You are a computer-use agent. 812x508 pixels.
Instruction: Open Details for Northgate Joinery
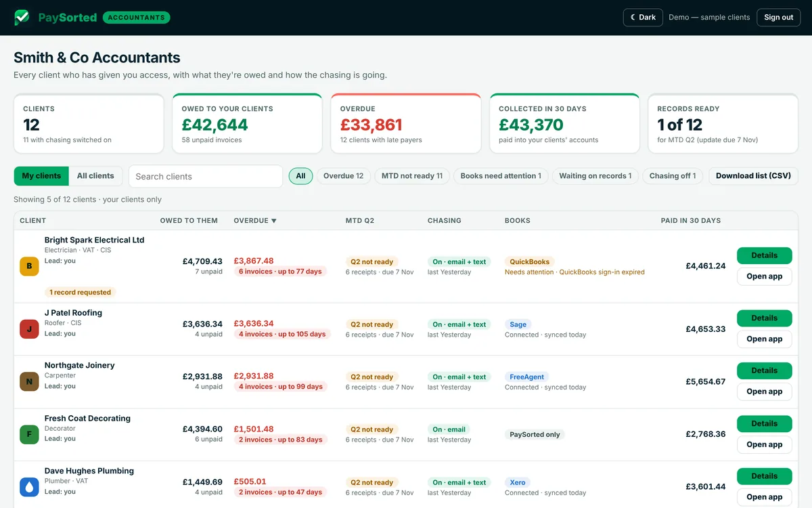pyautogui.click(x=765, y=371)
